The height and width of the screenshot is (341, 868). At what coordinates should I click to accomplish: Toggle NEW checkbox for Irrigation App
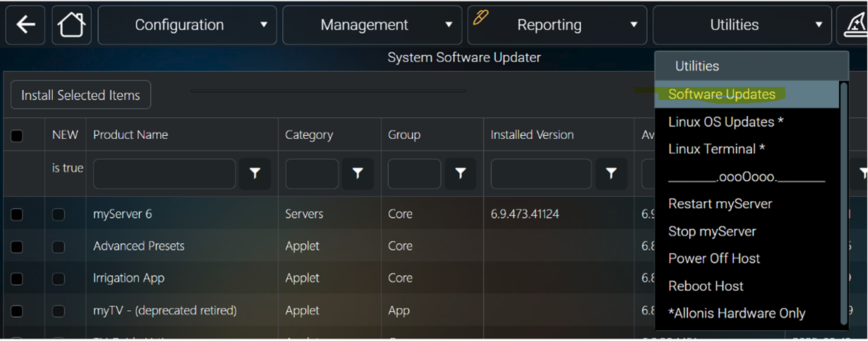[x=59, y=278]
